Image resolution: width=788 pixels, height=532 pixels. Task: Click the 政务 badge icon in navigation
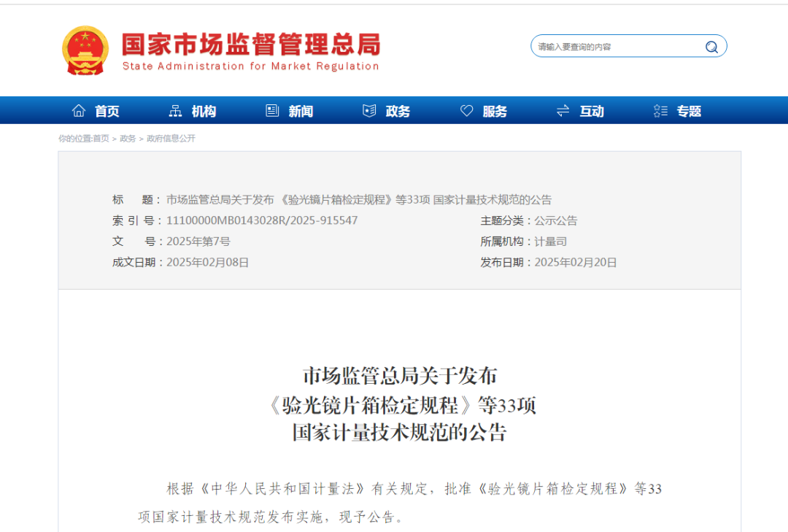[x=368, y=110]
